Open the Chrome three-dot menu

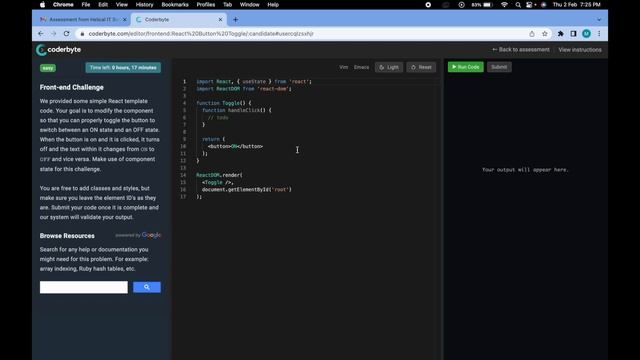click(x=599, y=34)
